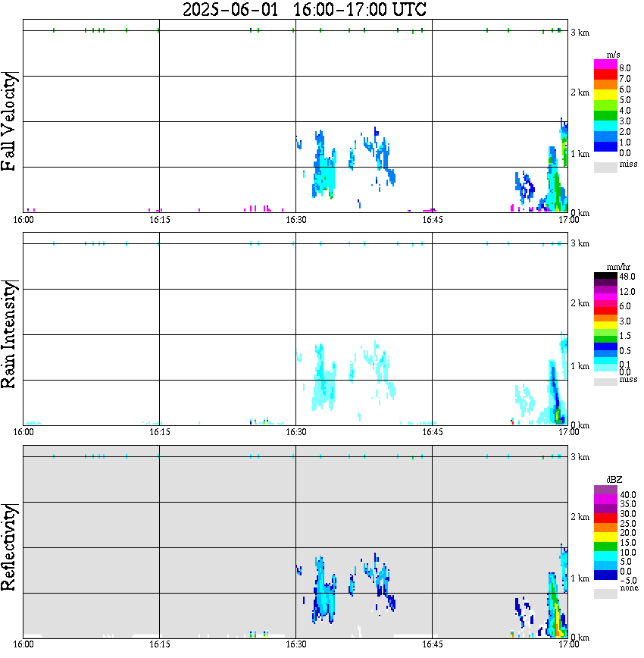Click the '1 km' height label on Rain Intensity
The width and height of the screenshot is (644, 658).
pos(580,366)
